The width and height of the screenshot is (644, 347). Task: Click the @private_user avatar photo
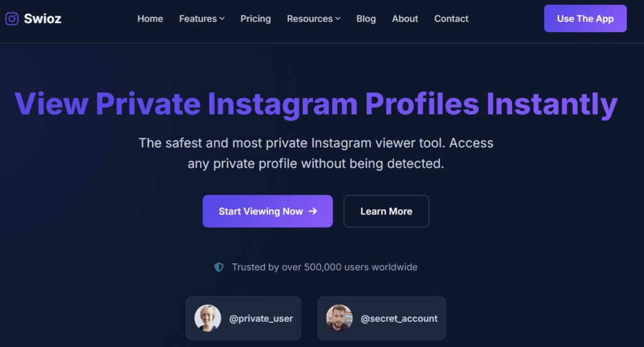coord(208,318)
